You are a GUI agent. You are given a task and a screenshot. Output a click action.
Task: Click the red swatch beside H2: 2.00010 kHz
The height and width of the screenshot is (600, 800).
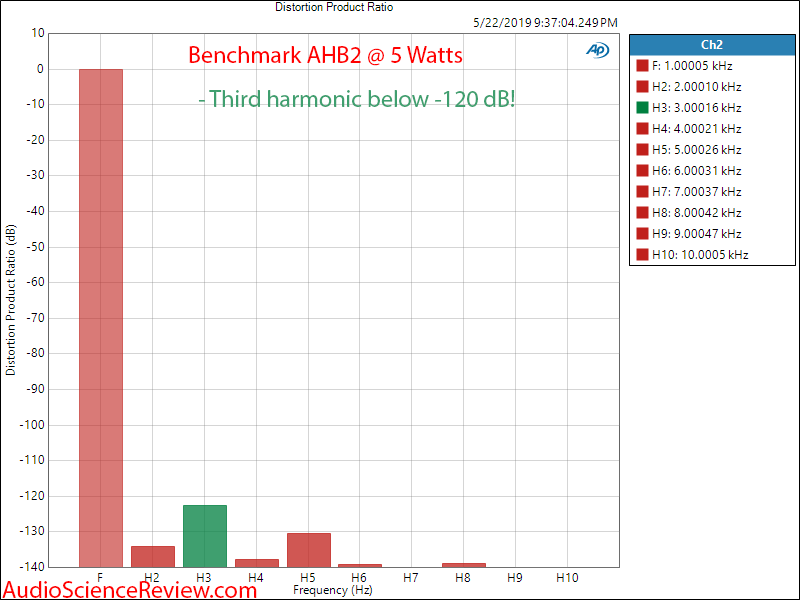(642, 87)
